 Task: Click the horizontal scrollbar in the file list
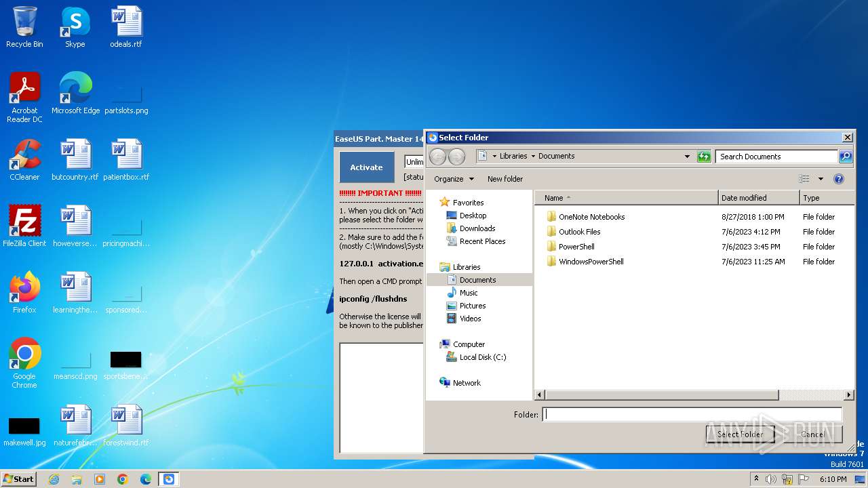pyautogui.click(x=661, y=394)
